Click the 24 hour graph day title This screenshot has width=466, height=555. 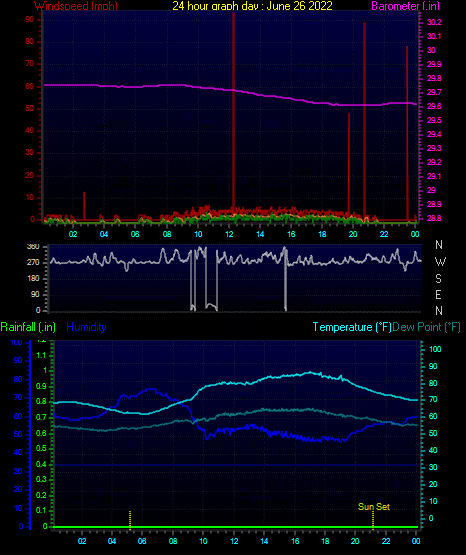[x=252, y=6]
